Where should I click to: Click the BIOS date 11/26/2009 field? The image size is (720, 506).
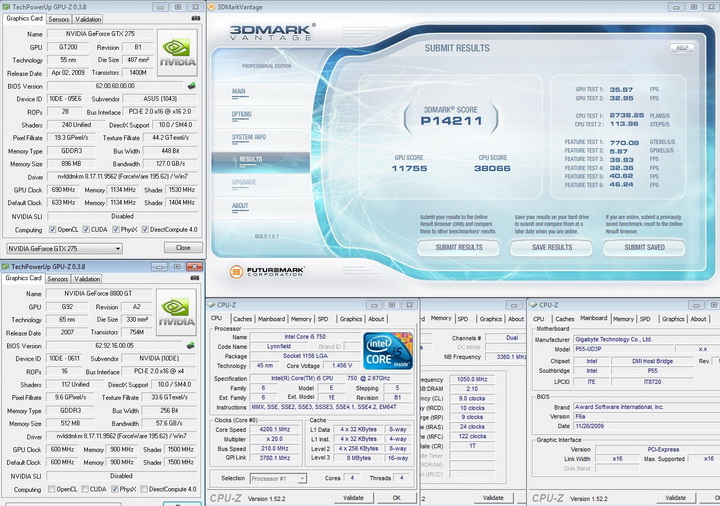pos(647,426)
